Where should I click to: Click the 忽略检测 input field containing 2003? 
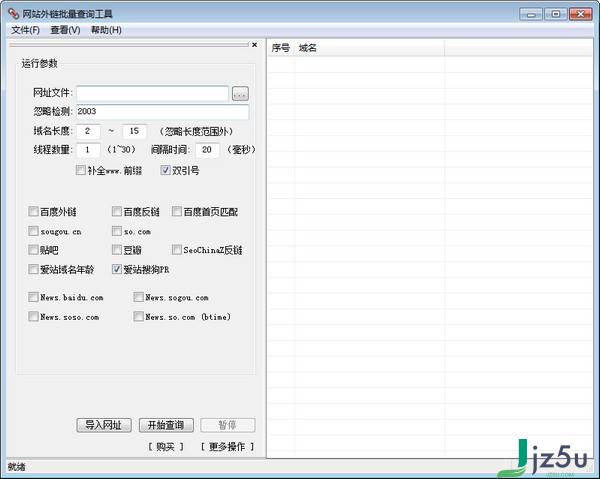click(163, 112)
